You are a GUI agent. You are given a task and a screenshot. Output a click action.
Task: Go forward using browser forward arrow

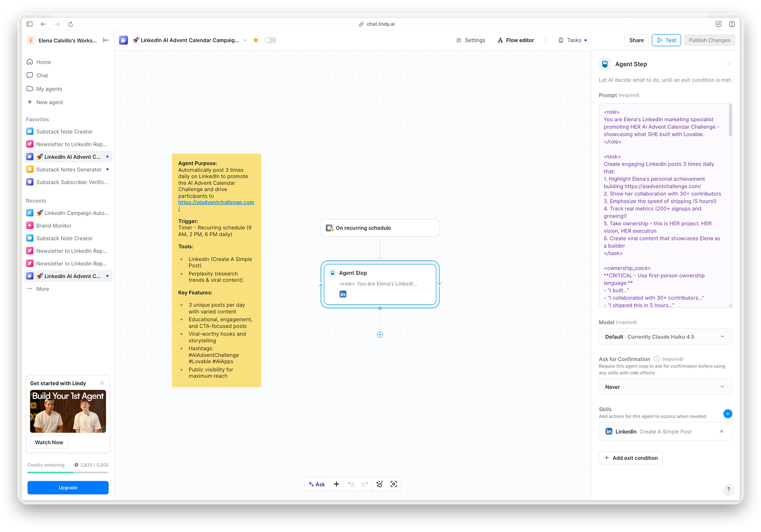[57, 24]
